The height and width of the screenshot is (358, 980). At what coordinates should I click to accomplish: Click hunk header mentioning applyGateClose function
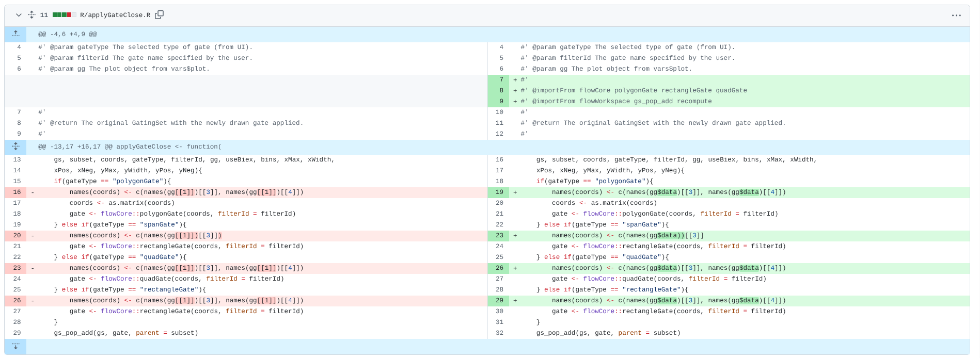130,147
